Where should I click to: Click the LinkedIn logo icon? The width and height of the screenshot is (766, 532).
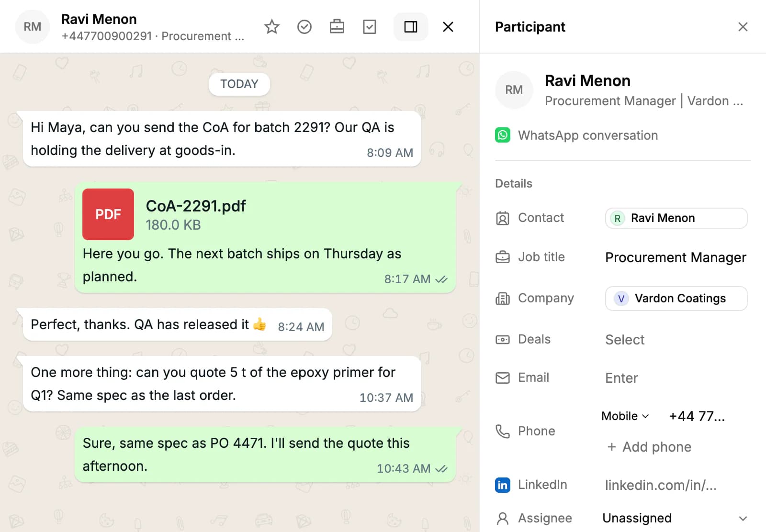(x=503, y=485)
